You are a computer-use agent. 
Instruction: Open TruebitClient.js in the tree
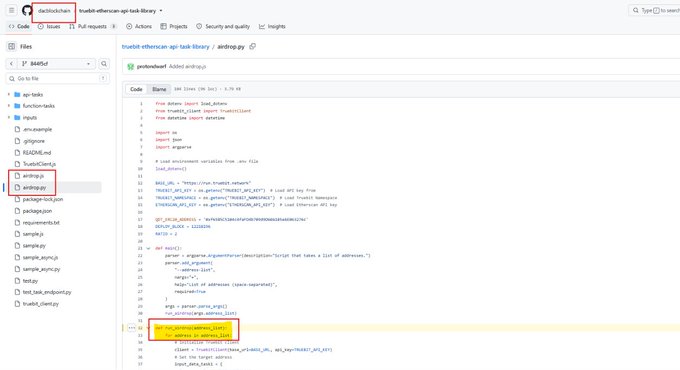click(39, 164)
